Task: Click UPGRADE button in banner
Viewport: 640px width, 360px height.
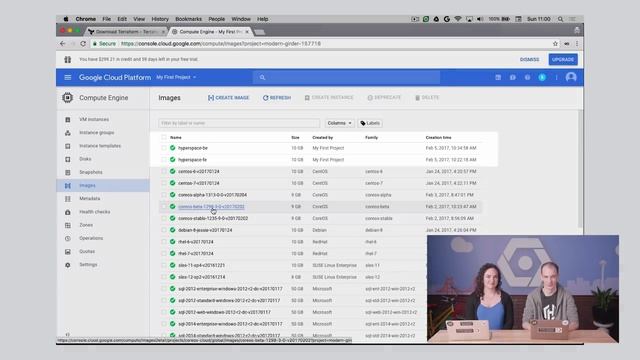Action: pos(563,60)
